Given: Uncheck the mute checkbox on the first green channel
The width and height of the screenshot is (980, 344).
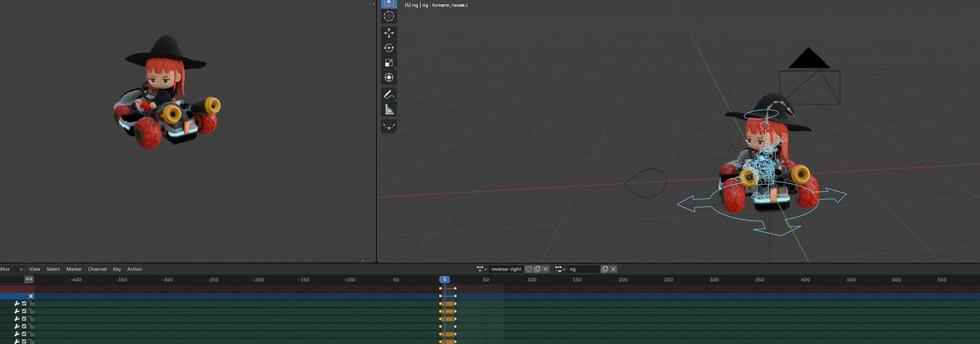Looking at the screenshot, I should tap(25, 303).
